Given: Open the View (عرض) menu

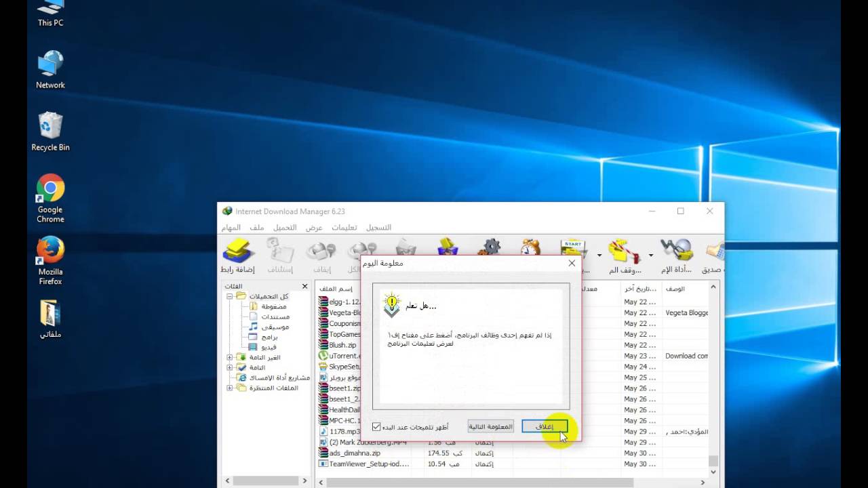Looking at the screenshot, I should tap(314, 228).
